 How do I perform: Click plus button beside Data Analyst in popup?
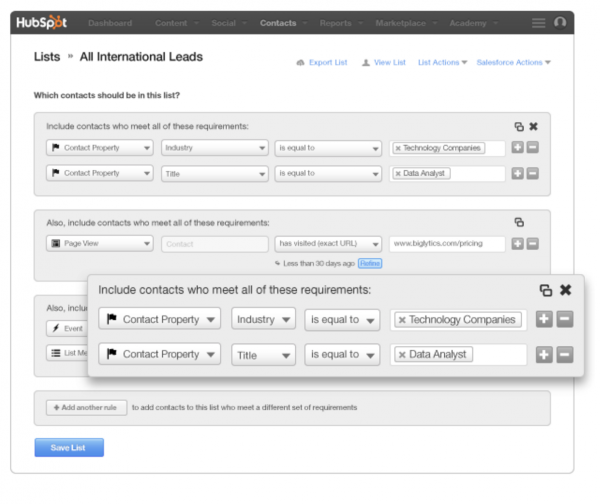pyautogui.click(x=544, y=354)
